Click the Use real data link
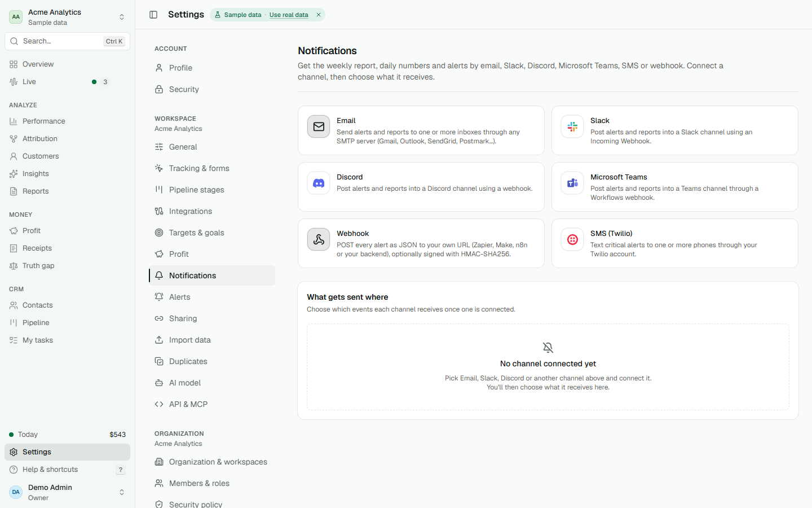Screen dimensions: 812x508 tap(289, 15)
